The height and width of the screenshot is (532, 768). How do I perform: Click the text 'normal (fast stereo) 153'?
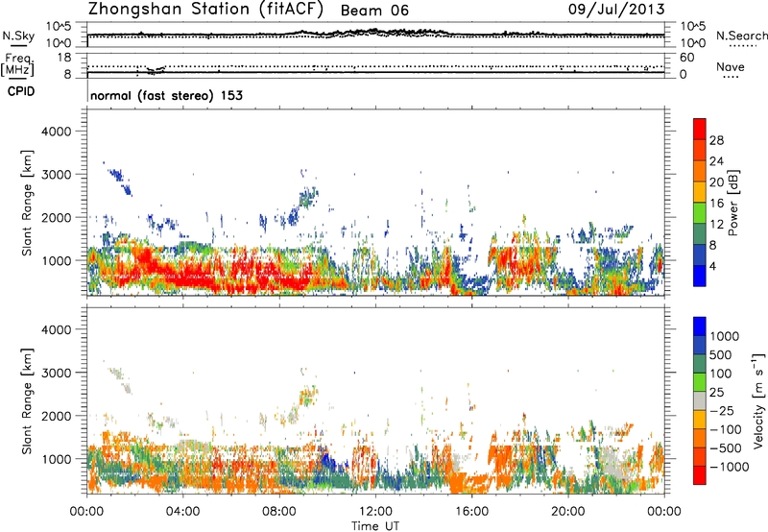pyautogui.click(x=166, y=95)
